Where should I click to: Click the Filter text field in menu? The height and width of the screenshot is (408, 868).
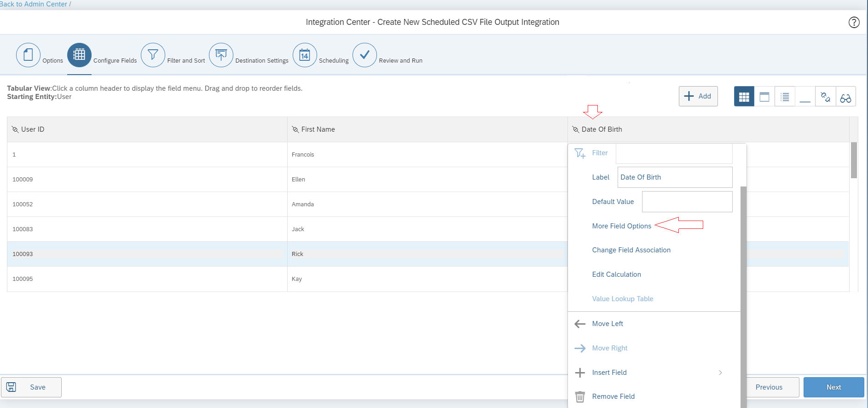coord(674,153)
